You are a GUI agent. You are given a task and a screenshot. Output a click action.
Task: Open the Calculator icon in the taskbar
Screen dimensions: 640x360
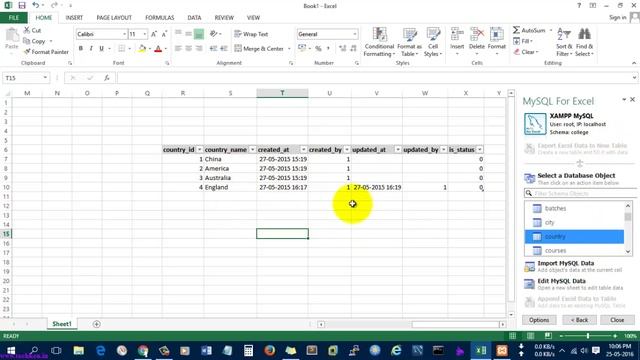248,350
